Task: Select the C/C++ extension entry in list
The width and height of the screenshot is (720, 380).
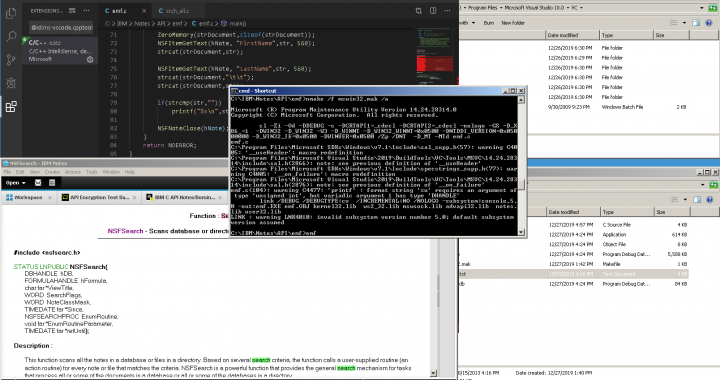Action: [60, 50]
